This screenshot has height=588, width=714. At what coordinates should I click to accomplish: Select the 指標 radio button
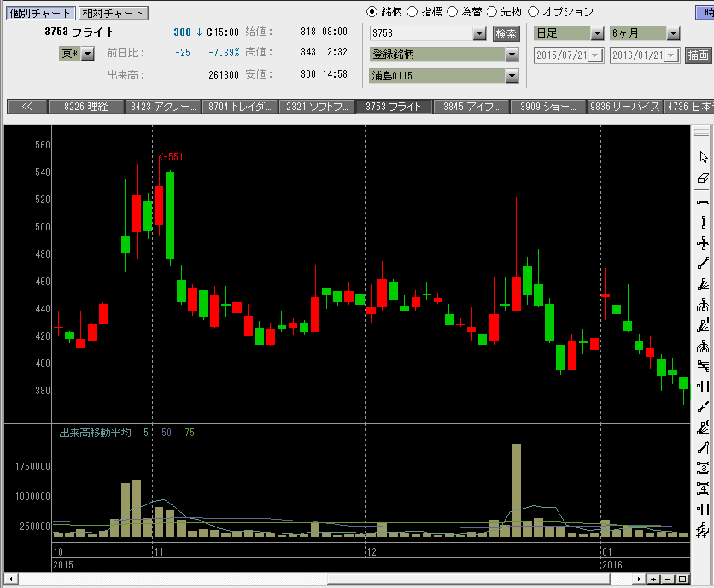pos(412,11)
